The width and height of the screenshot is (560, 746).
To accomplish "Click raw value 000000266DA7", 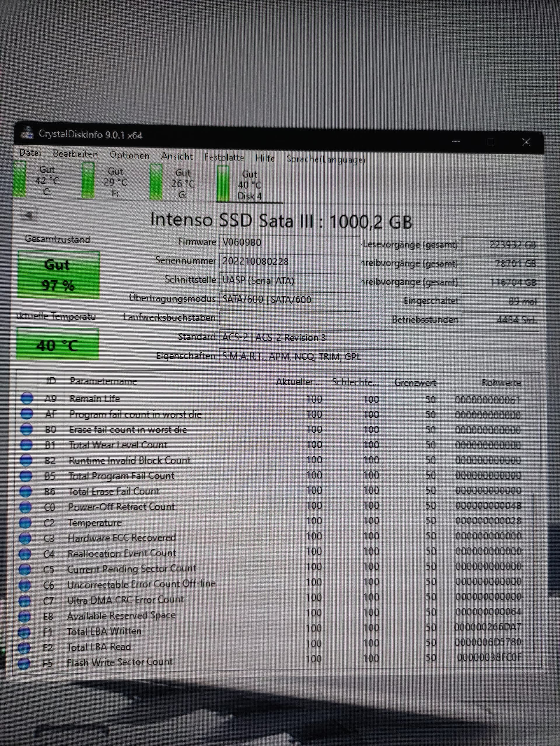I will coord(487,627).
